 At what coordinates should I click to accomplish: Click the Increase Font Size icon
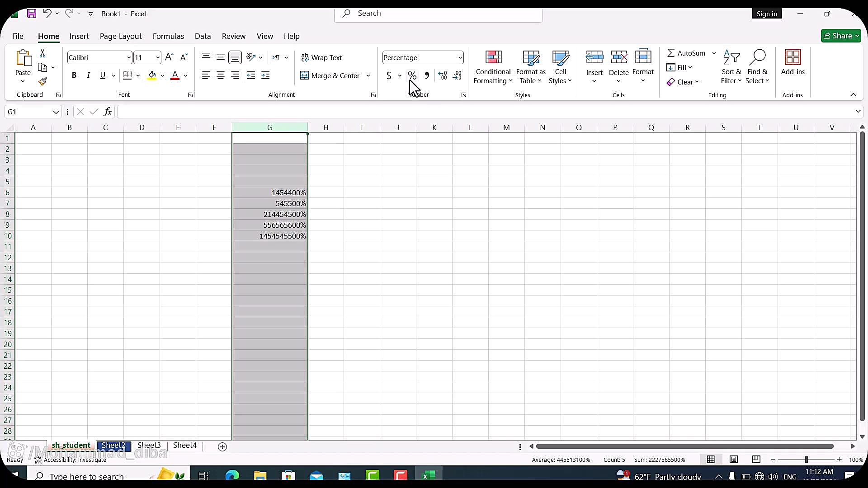tap(169, 57)
